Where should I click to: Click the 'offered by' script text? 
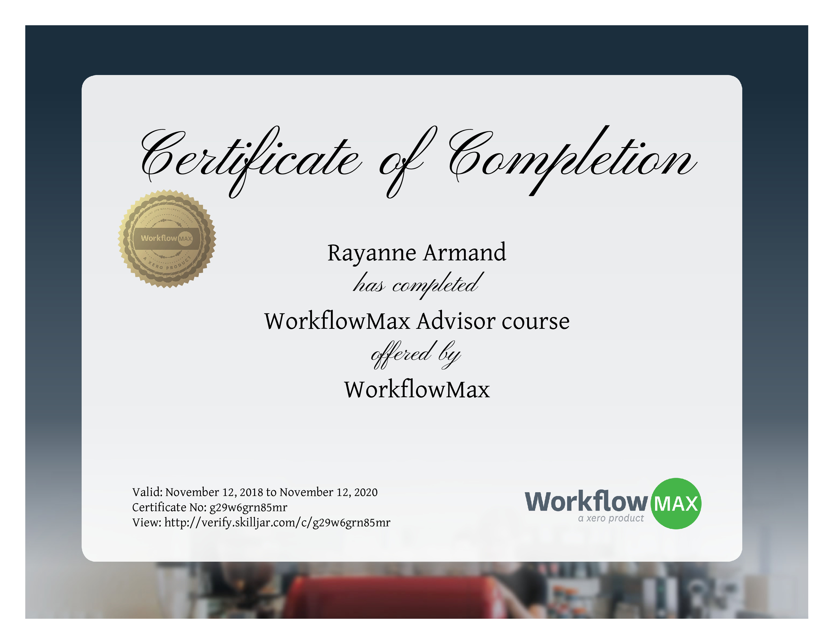tap(416, 354)
